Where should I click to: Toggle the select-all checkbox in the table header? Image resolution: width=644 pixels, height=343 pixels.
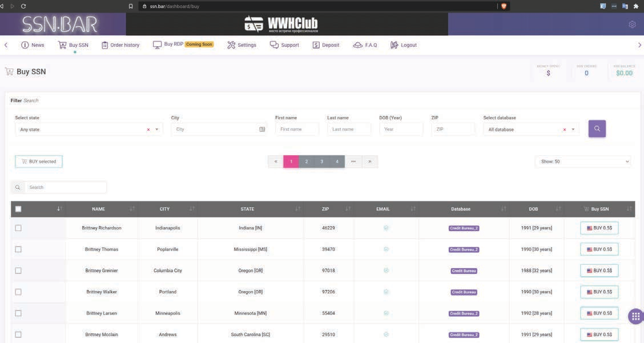(x=18, y=209)
